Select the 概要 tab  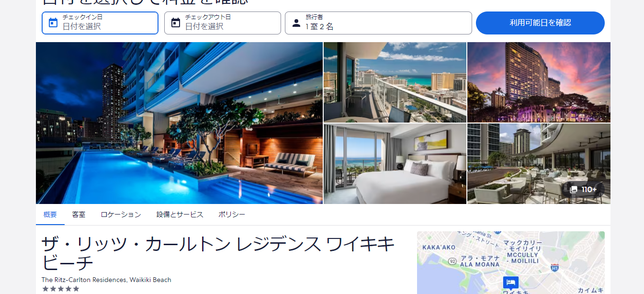coord(50,215)
